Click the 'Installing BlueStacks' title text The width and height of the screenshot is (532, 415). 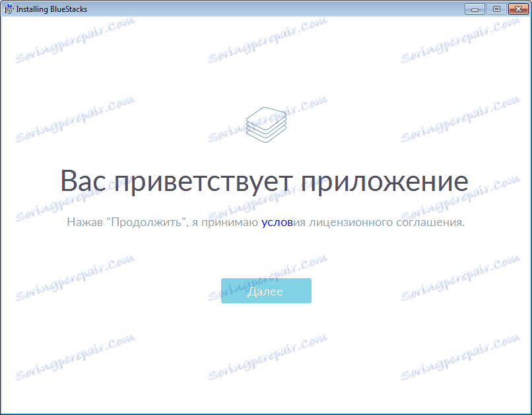point(51,9)
